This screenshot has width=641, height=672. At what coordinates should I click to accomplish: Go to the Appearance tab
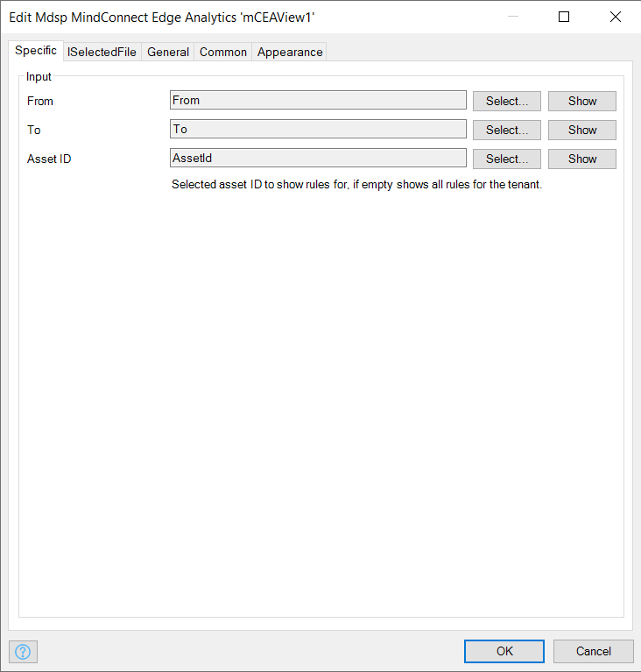(290, 52)
